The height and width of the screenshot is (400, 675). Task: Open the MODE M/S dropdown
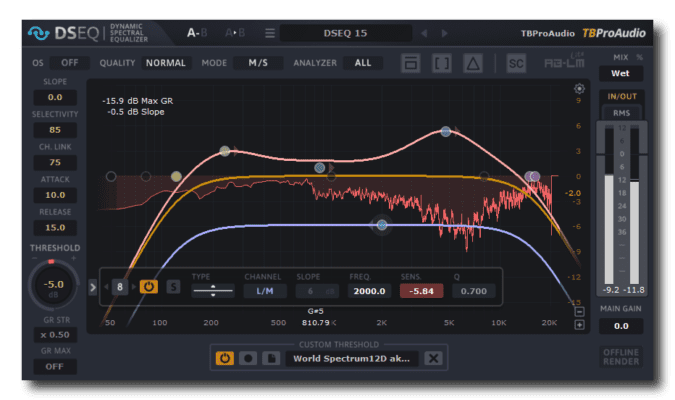pyautogui.click(x=258, y=63)
